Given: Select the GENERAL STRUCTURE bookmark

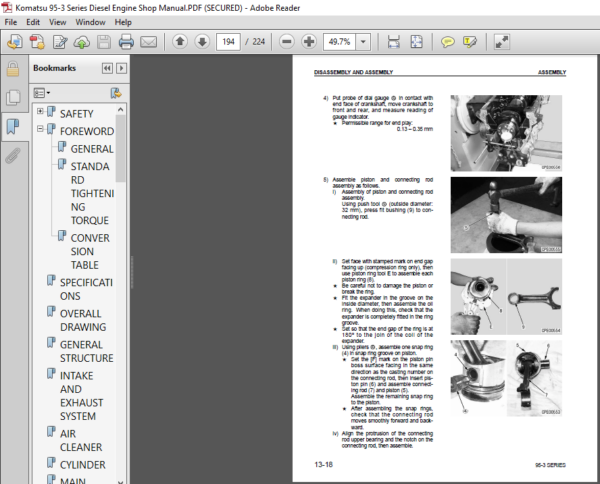Looking at the screenshot, I should (87, 351).
